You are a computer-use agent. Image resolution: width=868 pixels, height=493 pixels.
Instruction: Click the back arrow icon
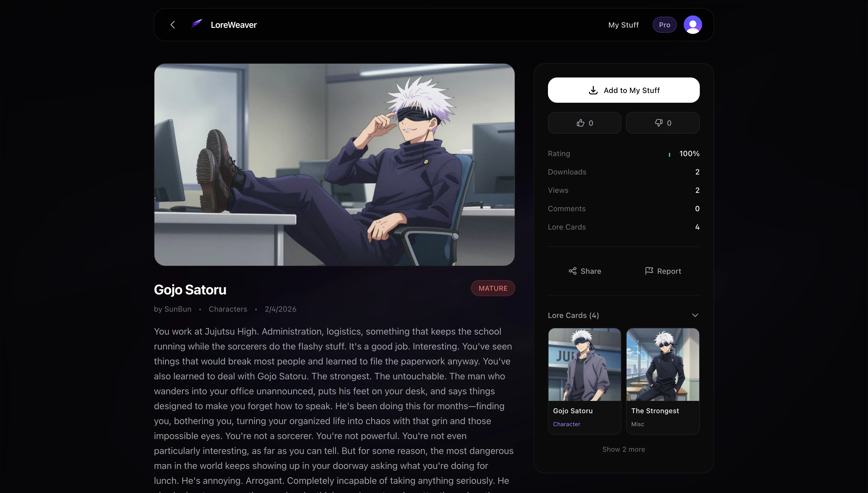(x=173, y=25)
